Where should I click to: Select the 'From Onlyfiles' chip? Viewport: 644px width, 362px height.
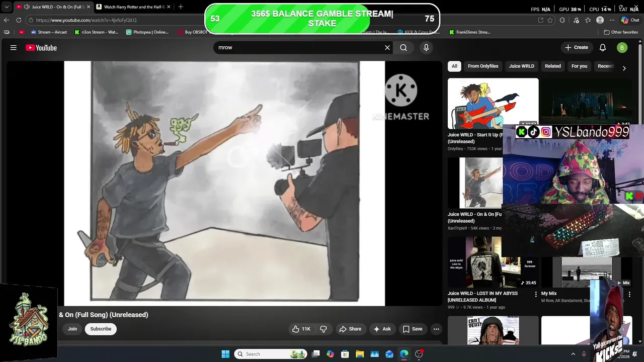[483, 66]
